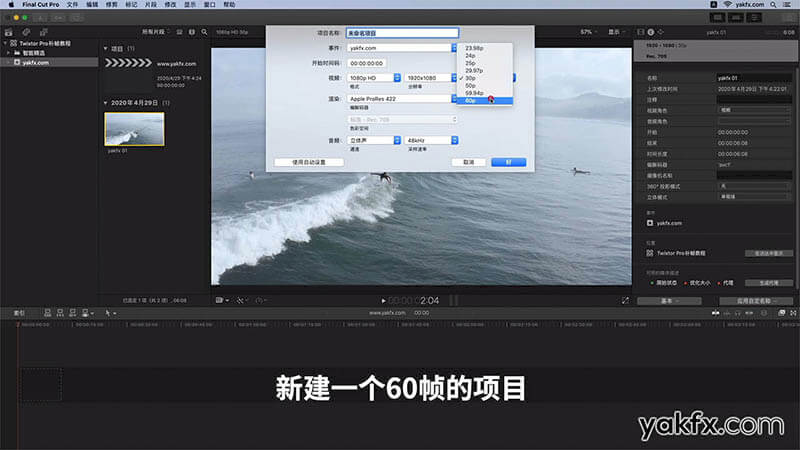Open the viewer display options dropdown
Viewport: 800px width, 450px height.
(x=616, y=32)
